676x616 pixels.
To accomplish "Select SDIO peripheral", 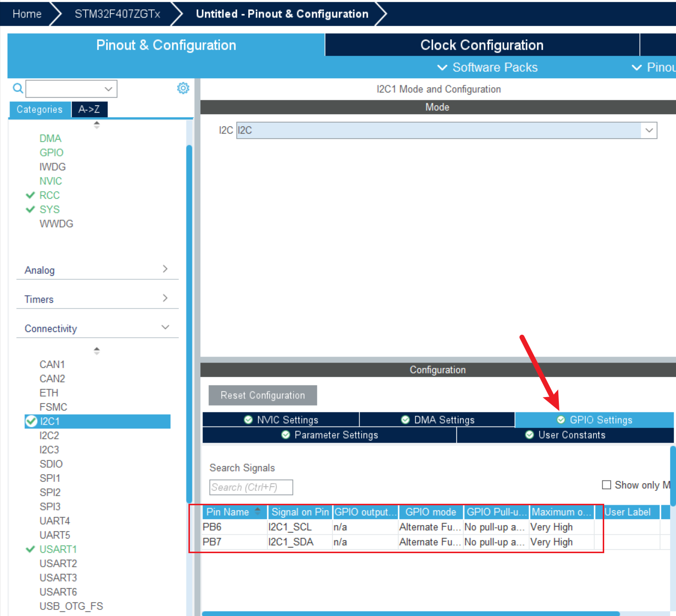I will [51, 464].
